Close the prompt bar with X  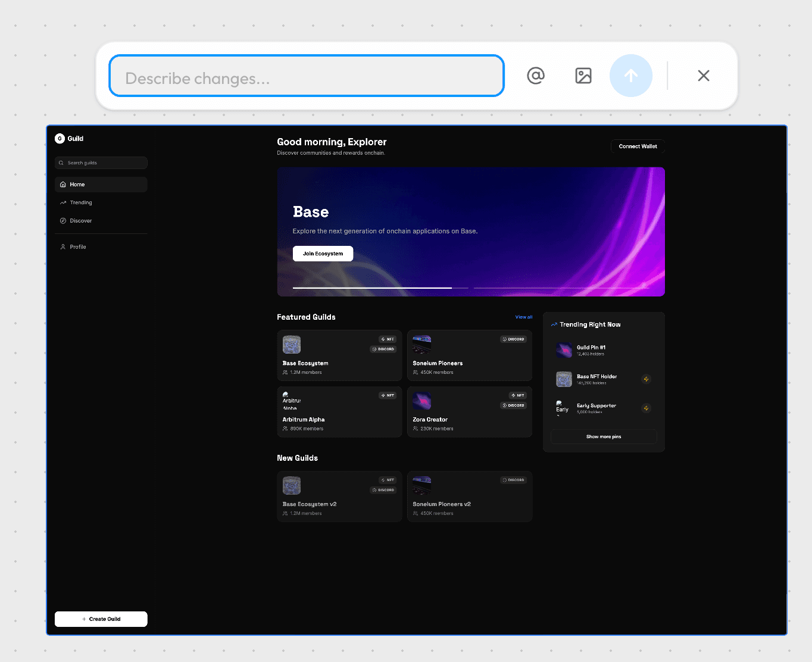click(x=703, y=76)
